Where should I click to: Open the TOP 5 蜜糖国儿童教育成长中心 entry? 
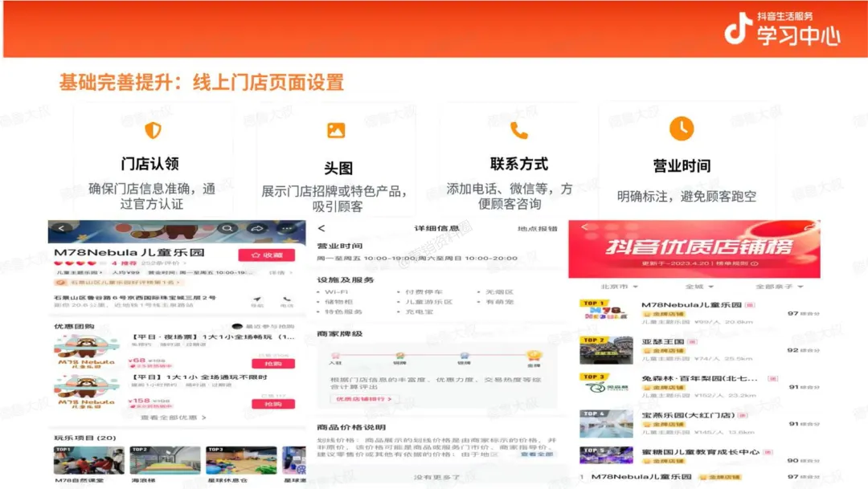(x=699, y=455)
